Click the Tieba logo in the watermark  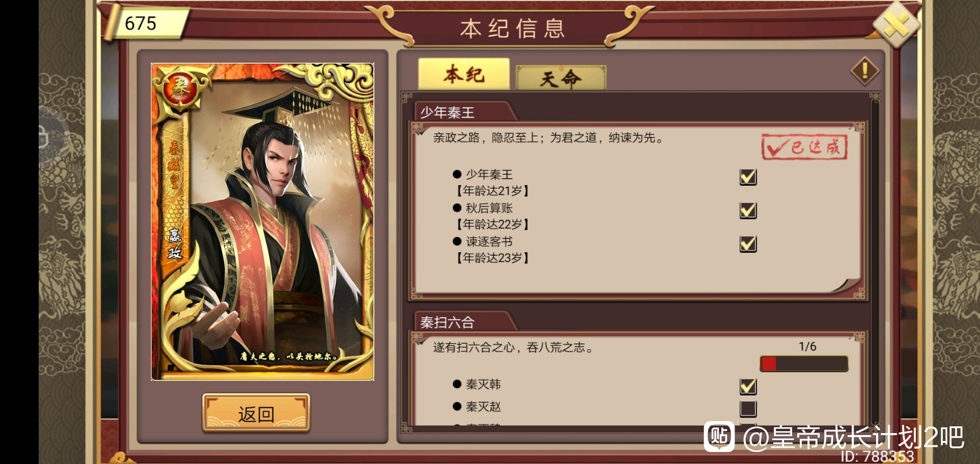tap(719, 437)
